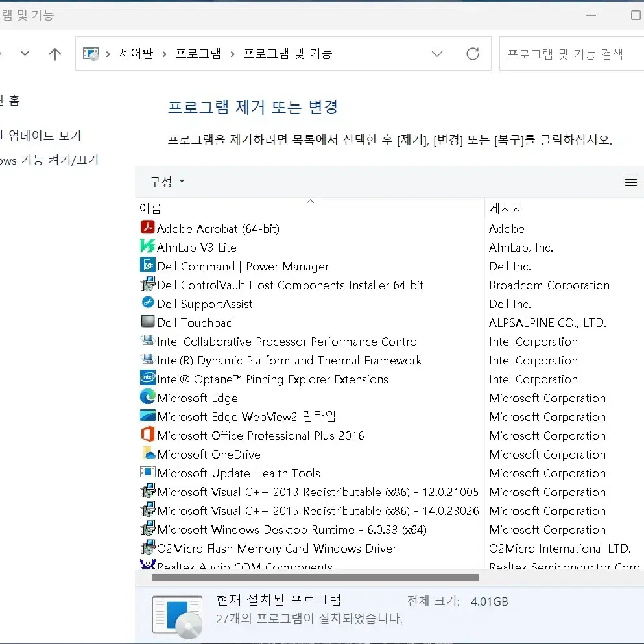644x644 pixels.
Task: Select the O2Micro Flash Memory Card Windows Driver name
Action: 277,548
